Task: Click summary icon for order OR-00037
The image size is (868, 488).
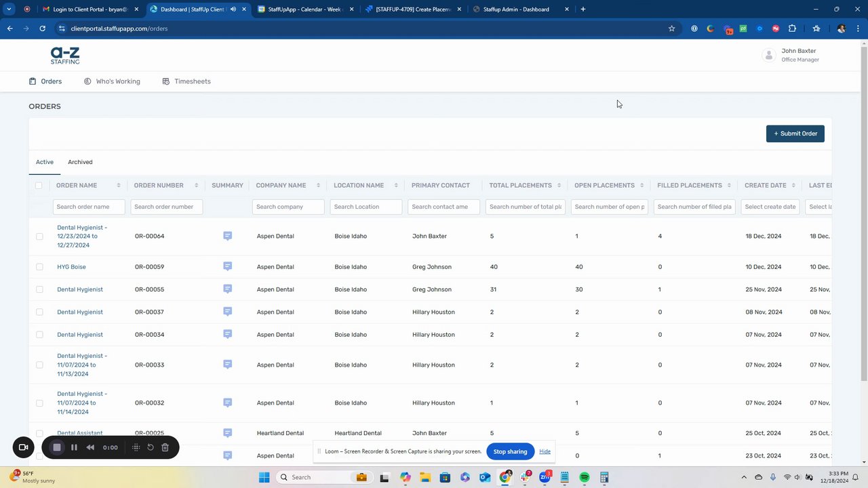Action: (x=227, y=312)
